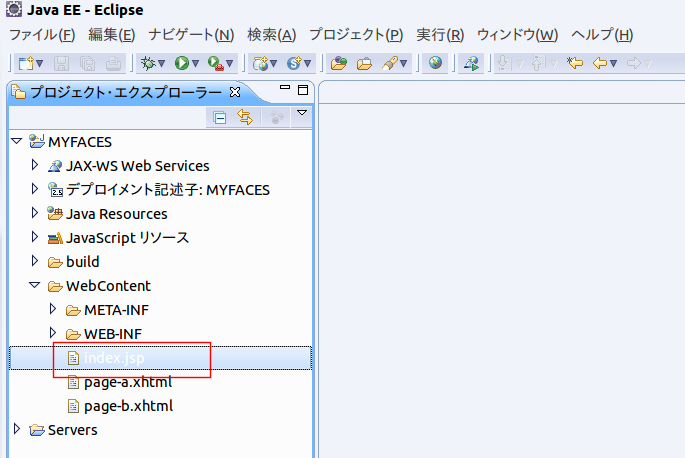
Task: Click the Save floppy disk icon
Action: pyautogui.click(x=61, y=64)
